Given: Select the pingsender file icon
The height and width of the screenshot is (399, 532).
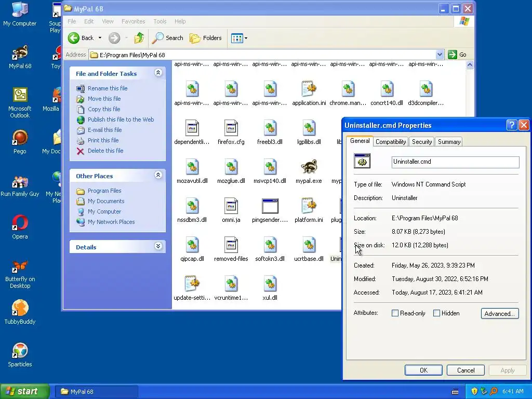Looking at the screenshot, I should point(270,206).
